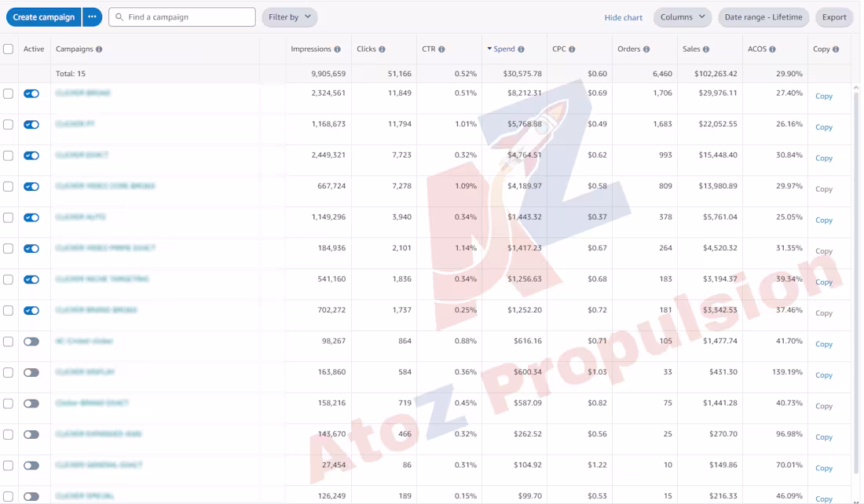864x504 pixels.
Task: Click the ACOS column info icon
Action: [772, 49]
